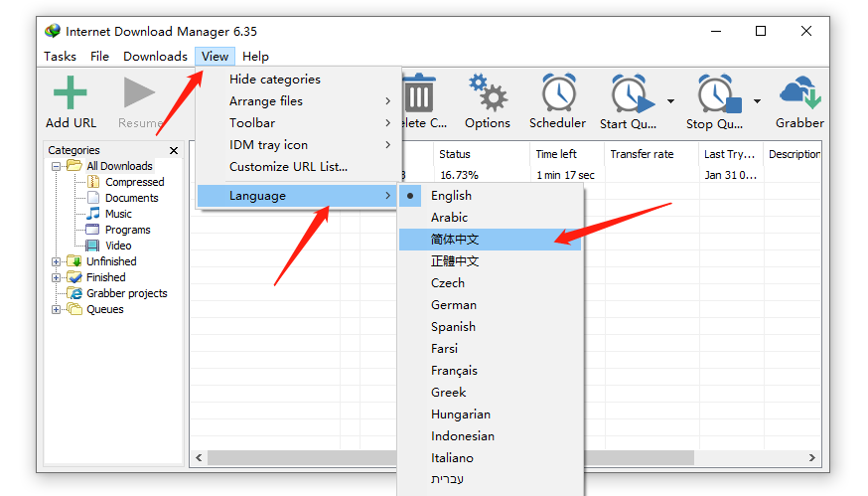Open the File menu
Image resolution: width=868 pixels, height=496 pixels.
pyautogui.click(x=99, y=57)
